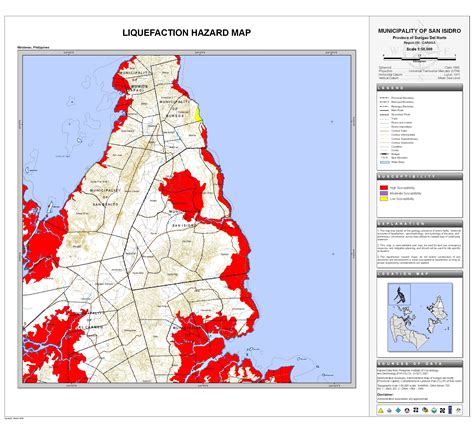Screen dimensions: 474x437
Task: Click the Mindanao, Philippines caption above the map
Action: [33, 47]
